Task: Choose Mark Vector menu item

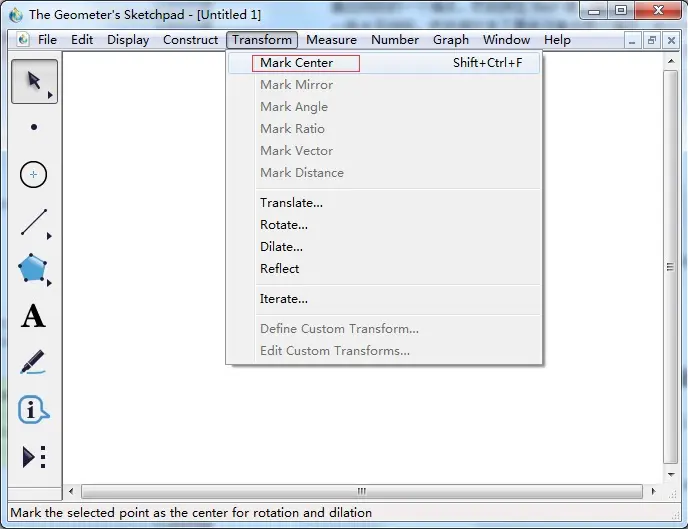Action: [x=384, y=150]
